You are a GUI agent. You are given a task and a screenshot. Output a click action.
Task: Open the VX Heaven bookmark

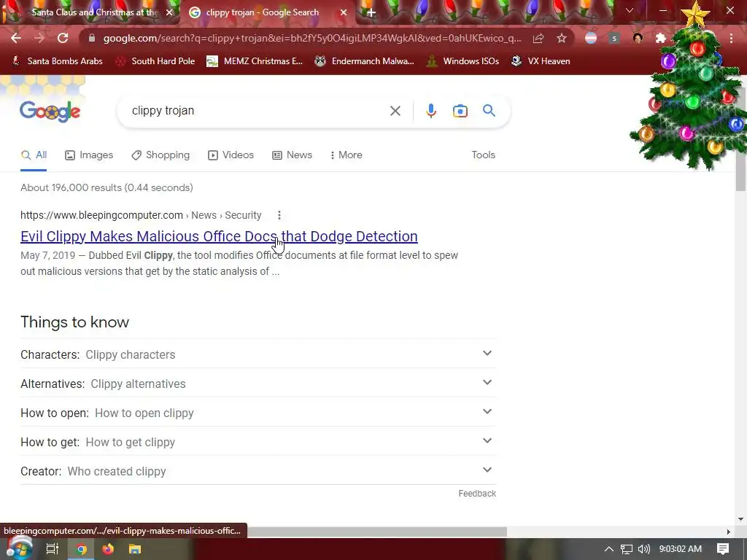(x=541, y=61)
